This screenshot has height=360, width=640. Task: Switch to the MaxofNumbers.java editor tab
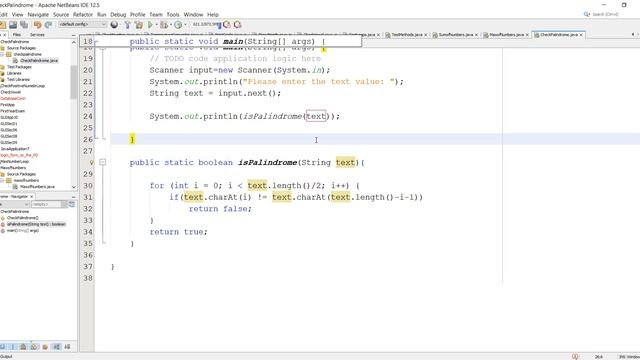tap(506, 35)
